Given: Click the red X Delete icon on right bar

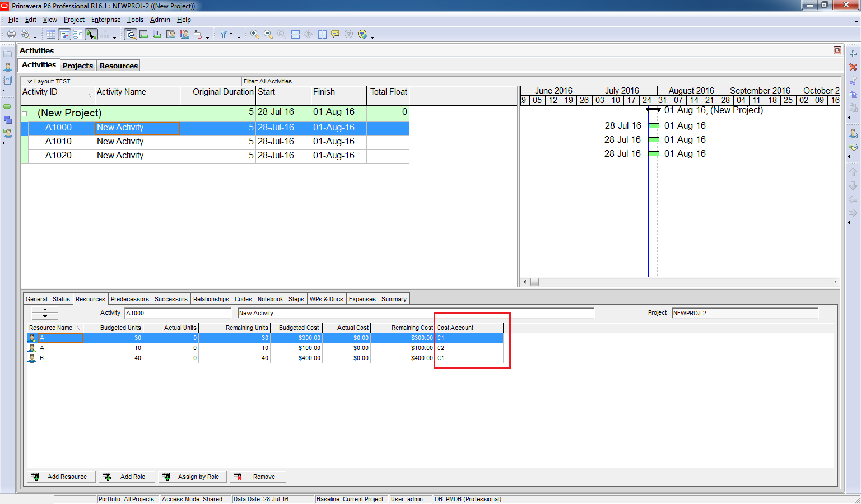Looking at the screenshot, I should click(x=853, y=67).
